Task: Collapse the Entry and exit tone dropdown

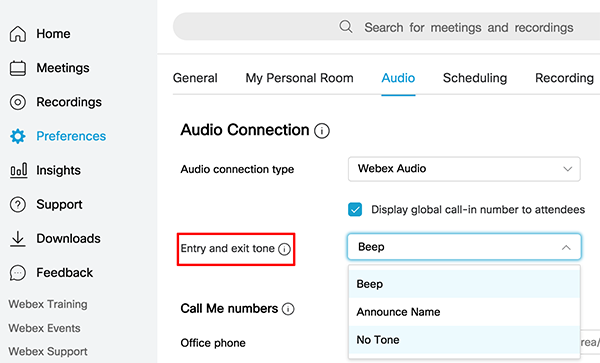Action: click(x=464, y=247)
